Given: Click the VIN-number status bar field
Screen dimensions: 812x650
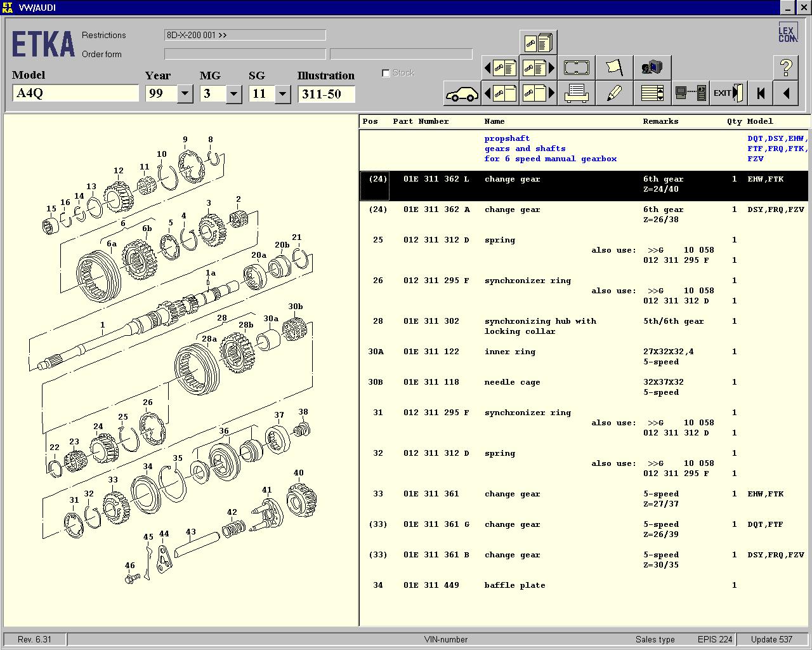Looking at the screenshot, I should (x=446, y=639).
